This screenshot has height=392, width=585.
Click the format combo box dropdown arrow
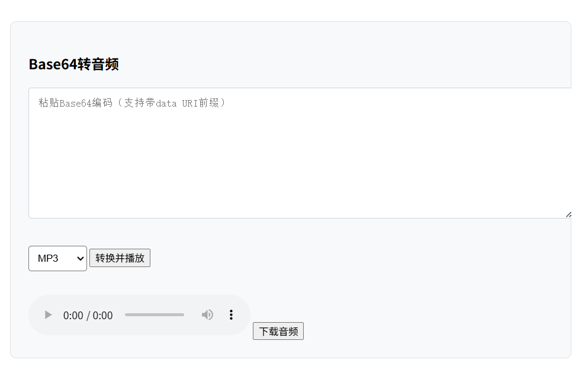click(80, 258)
